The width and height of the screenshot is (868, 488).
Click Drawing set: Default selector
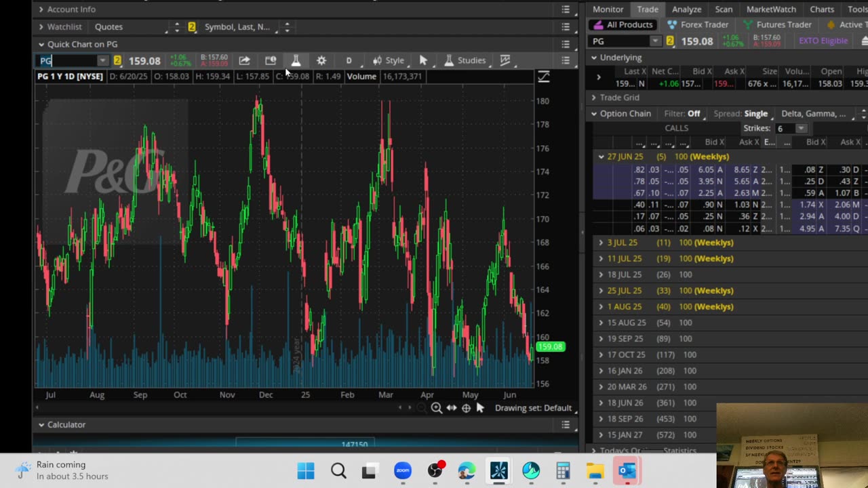[533, 408]
